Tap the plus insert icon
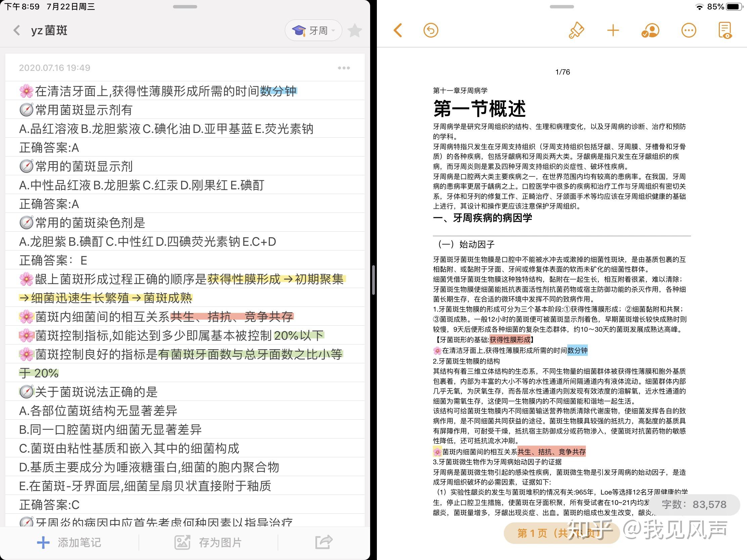The width and height of the screenshot is (747, 560). tap(613, 30)
